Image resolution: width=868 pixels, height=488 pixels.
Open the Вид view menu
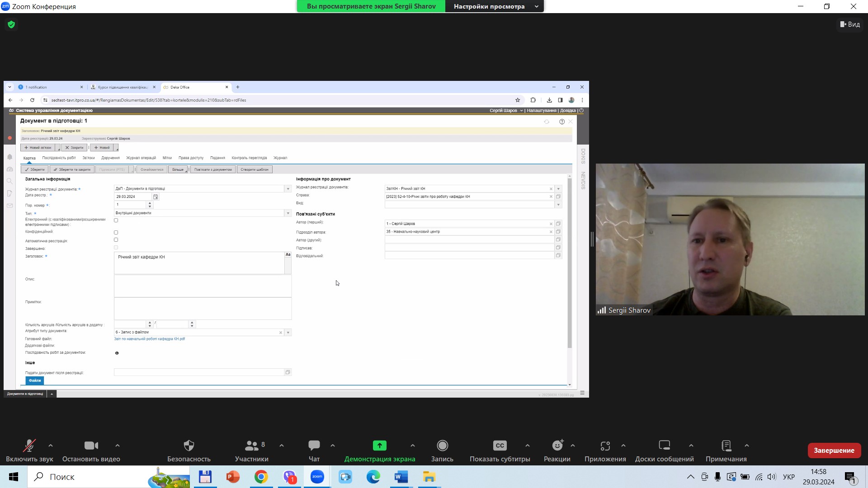pos(850,24)
